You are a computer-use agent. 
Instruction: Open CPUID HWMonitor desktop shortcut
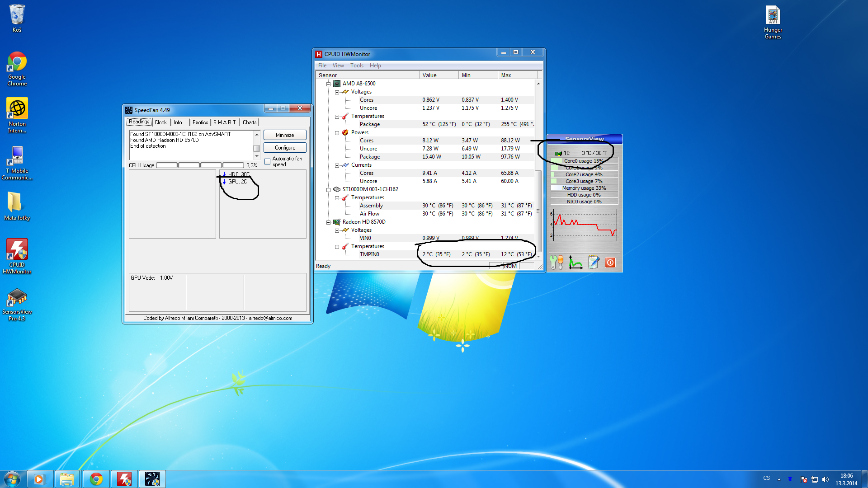(x=17, y=257)
